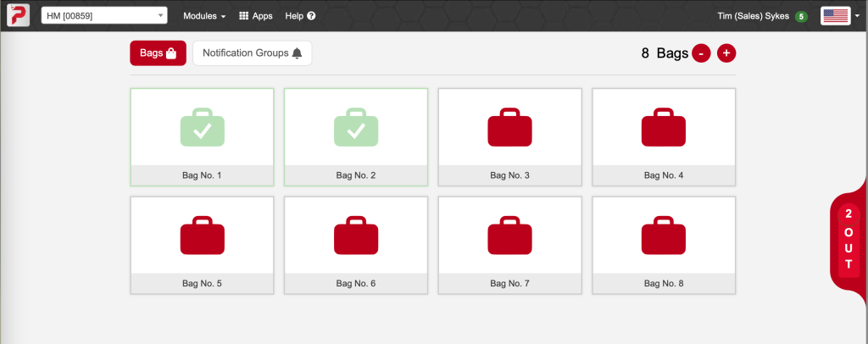
Task: Click the US flag language selector
Action: pyautogui.click(x=836, y=16)
